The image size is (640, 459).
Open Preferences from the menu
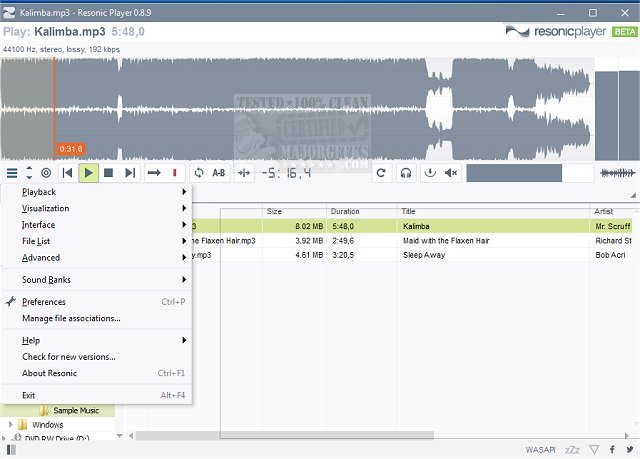point(97,302)
